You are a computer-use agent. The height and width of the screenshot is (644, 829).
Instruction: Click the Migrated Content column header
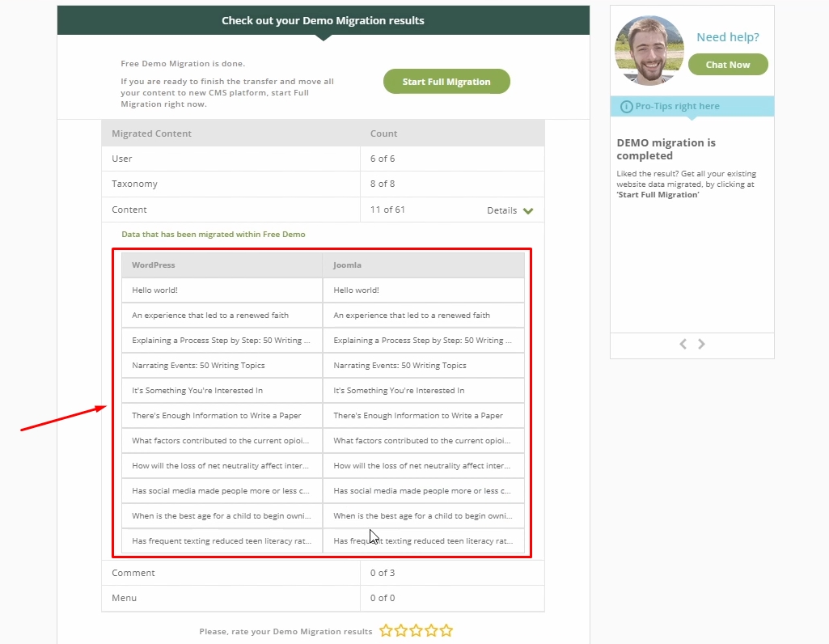coord(151,133)
